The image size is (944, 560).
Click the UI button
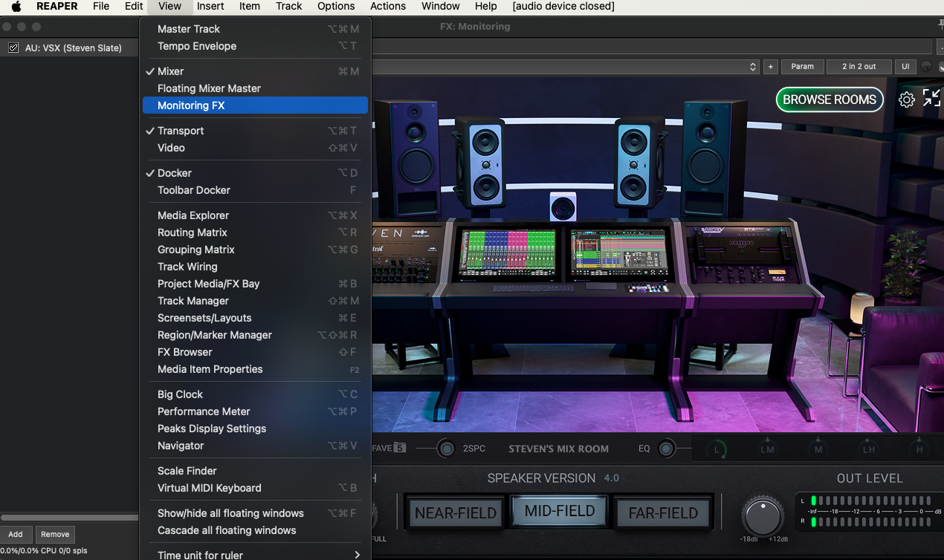point(905,66)
